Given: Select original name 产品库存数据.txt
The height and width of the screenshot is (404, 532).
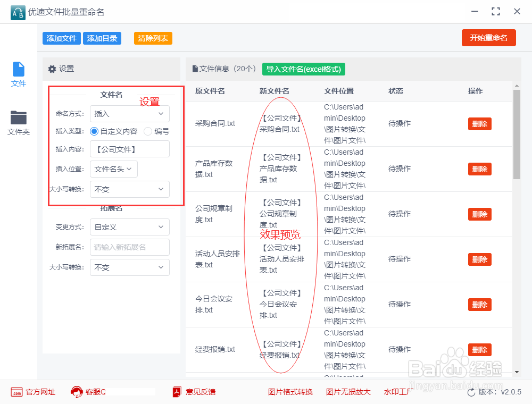Looking at the screenshot, I should pyautogui.click(x=214, y=169).
